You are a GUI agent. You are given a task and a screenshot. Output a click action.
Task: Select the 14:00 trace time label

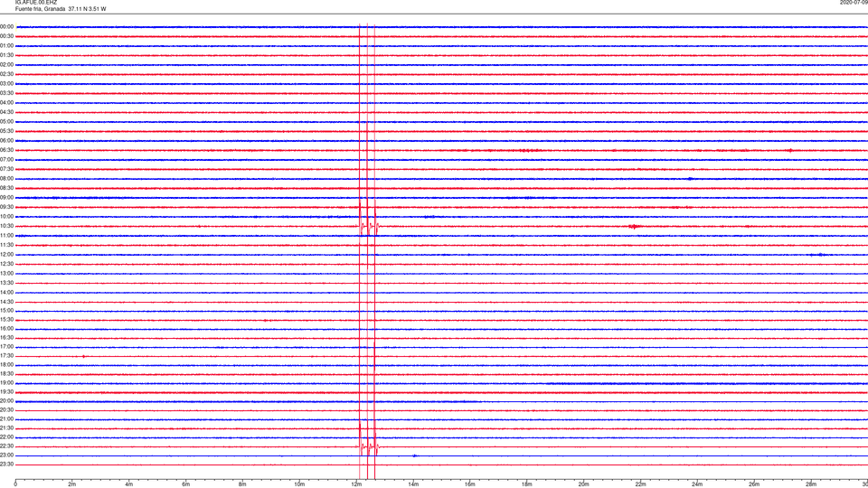pos(6,292)
